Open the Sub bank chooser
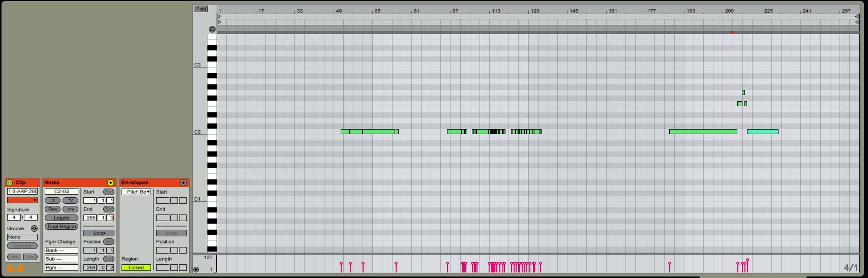The image size is (868, 278). tap(62, 259)
